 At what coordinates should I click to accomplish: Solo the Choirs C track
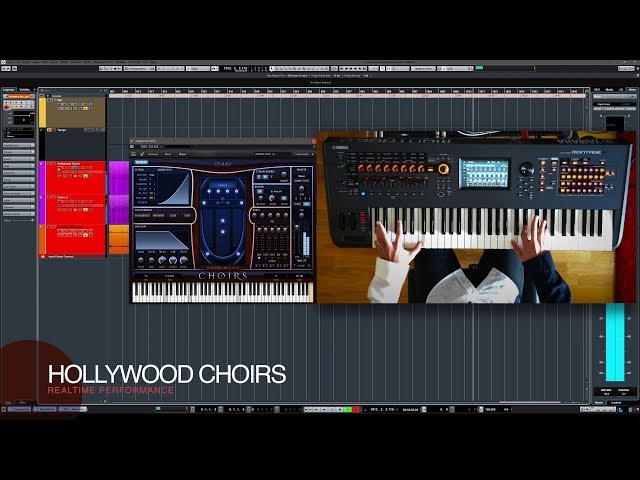point(53,197)
